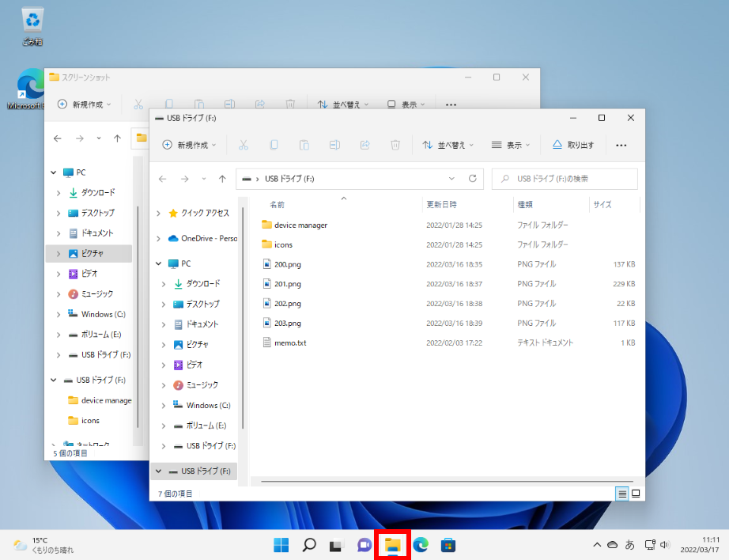The width and height of the screenshot is (729, 560).
Task: Select the device manager folder in file list
Action: [x=294, y=225]
